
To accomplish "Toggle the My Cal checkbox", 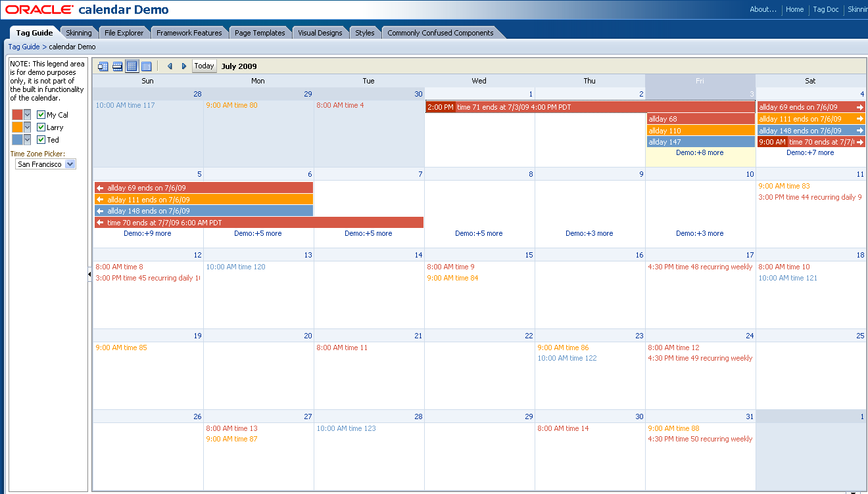I will [x=41, y=115].
